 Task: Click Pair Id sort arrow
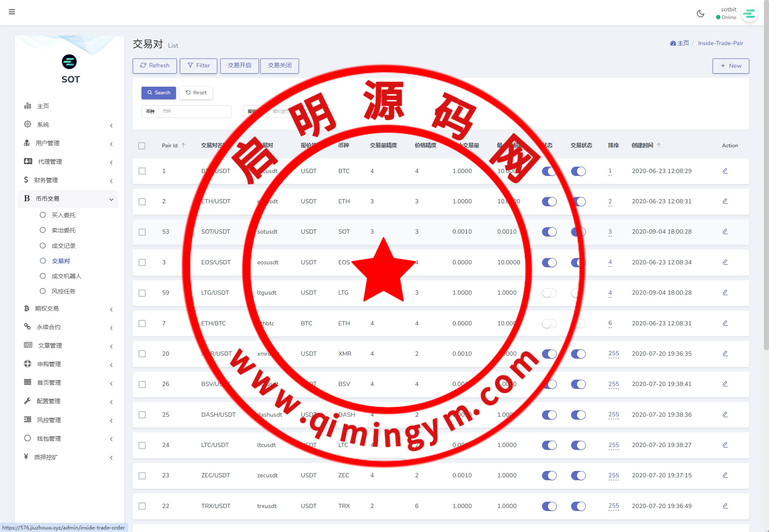(x=184, y=145)
